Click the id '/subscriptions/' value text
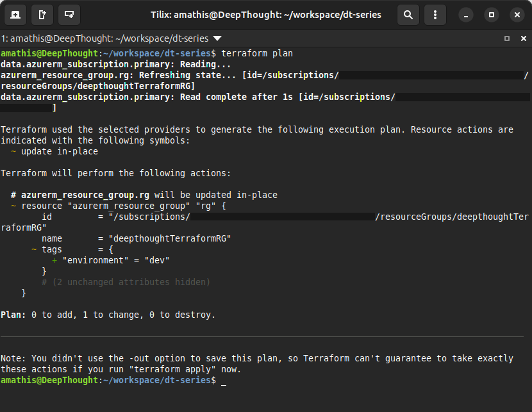532x412 pixels. (x=152, y=217)
